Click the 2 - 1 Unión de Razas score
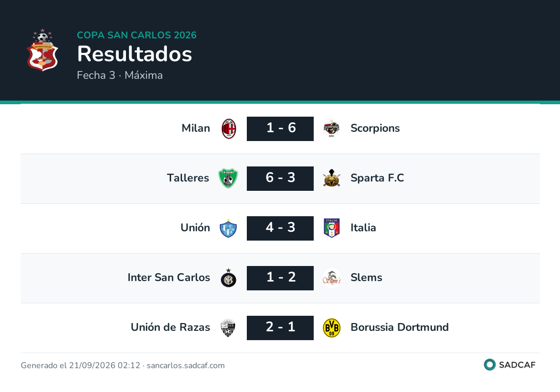 pos(281,328)
